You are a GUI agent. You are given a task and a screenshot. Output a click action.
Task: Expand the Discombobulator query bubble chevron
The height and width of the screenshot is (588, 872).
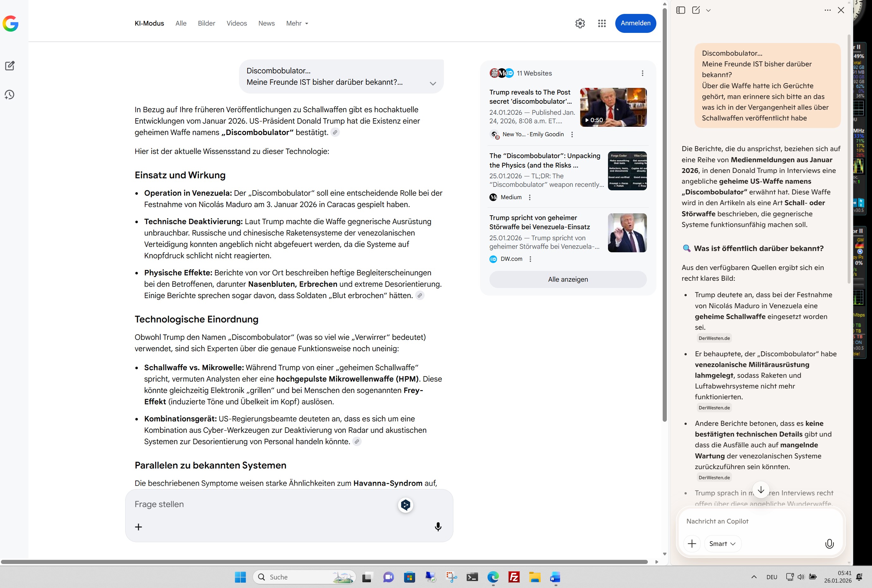tap(433, 83)
